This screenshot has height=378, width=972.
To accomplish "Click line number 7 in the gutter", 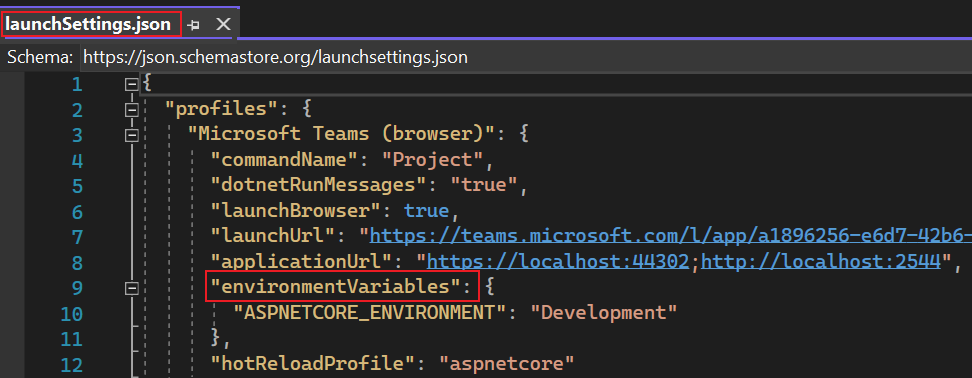I will tap(76, 237).
